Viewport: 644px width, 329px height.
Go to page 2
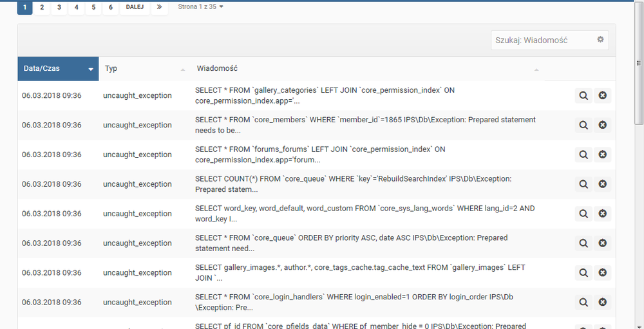click(x=42, y=7)
